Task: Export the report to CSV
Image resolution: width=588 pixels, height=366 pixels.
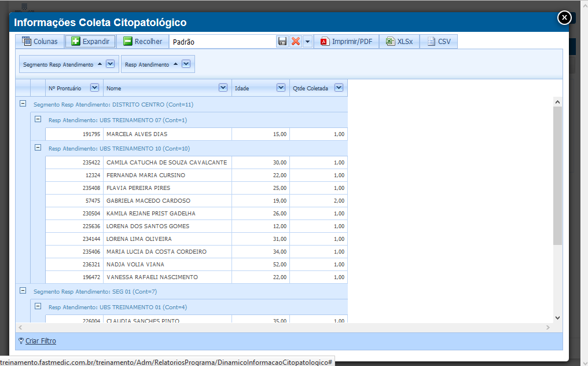Action: click(439, 41)
